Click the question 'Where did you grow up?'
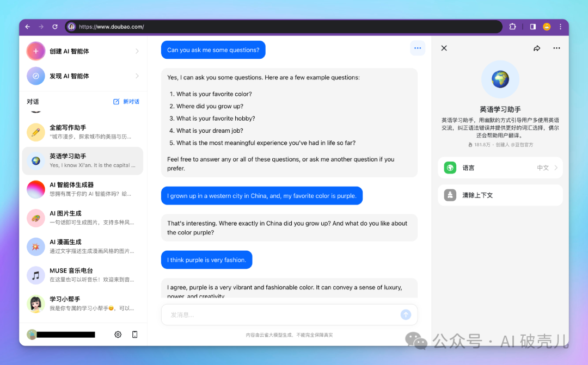This screenshot has width=588, height=365. coord(210,106)
